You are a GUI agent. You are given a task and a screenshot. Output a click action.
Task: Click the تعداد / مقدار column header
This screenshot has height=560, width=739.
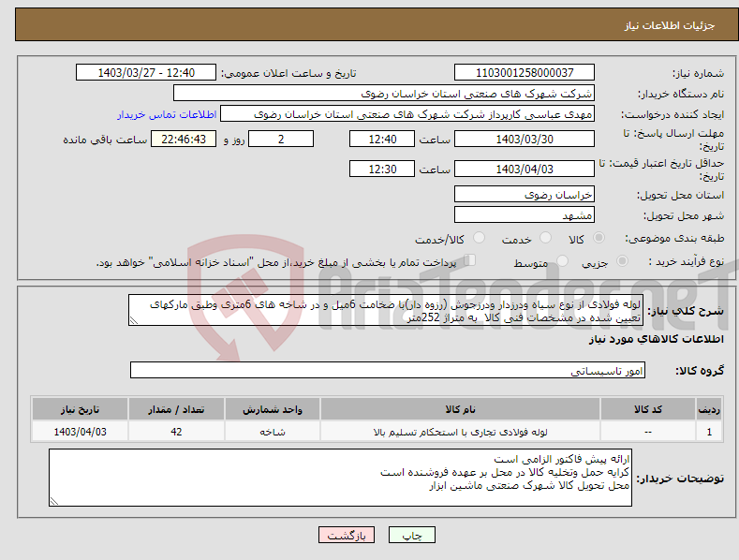pos(176,409)
